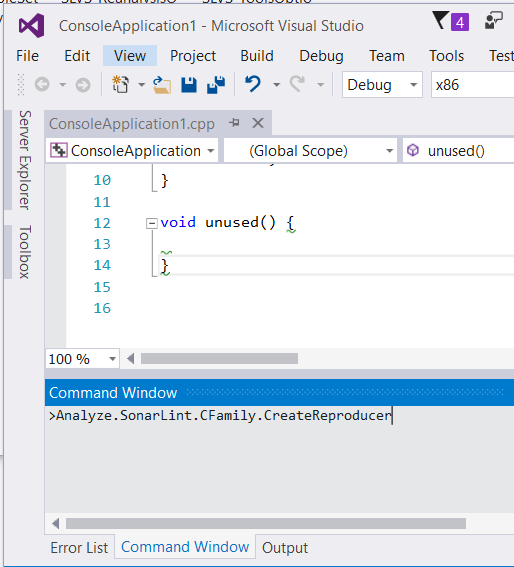Image resolution: width=514 pixels, height=567 pixels.
Task: Click the closing brace on line 10
Action: (x=165, y=180)
